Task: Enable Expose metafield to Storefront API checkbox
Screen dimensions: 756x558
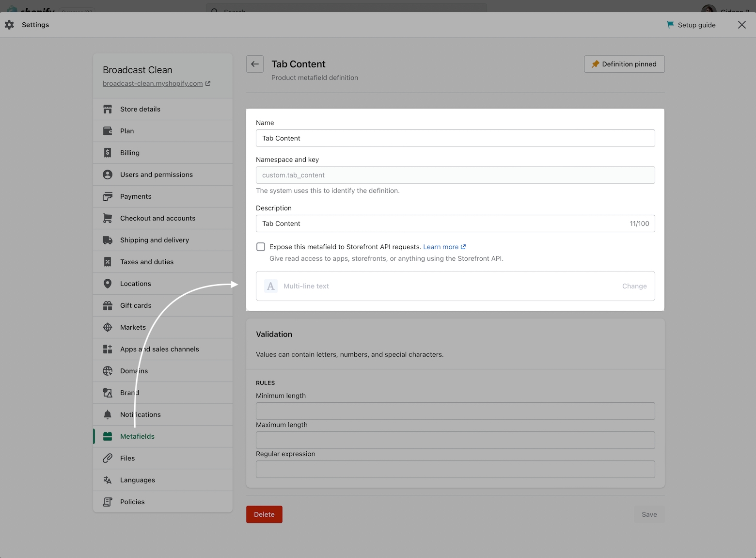Action: click(261, 247)
